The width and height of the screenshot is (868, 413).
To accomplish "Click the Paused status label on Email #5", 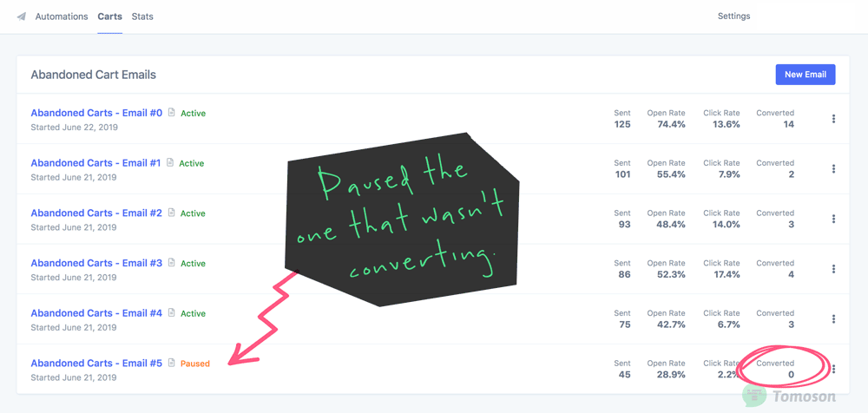I will click(195, 364).
